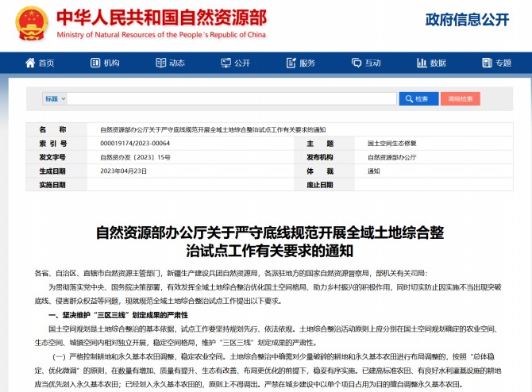The height and width of the screenshot is (392, 532).
Task: Open the 机构 section icon
Action: 94,63
